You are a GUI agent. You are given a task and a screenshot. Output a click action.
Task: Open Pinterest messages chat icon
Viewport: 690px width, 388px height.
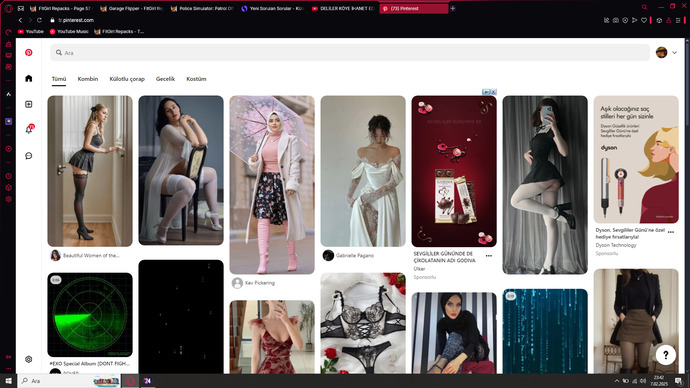tap(29, 156)
